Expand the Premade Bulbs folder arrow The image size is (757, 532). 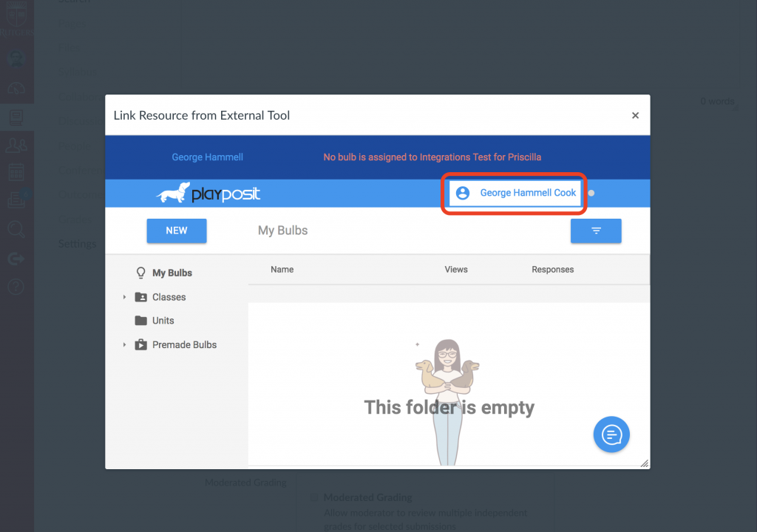coord(124,345)
